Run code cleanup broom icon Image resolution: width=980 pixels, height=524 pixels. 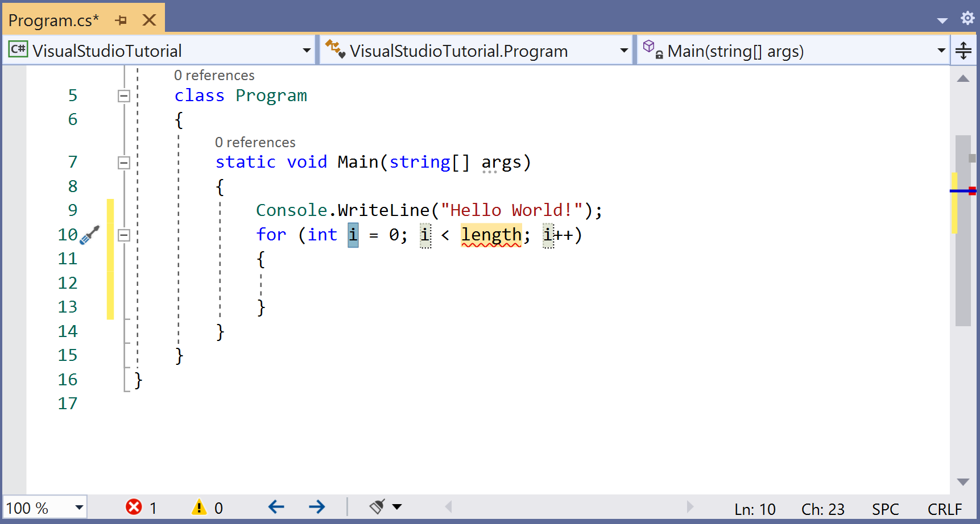[x=377, y=506]
